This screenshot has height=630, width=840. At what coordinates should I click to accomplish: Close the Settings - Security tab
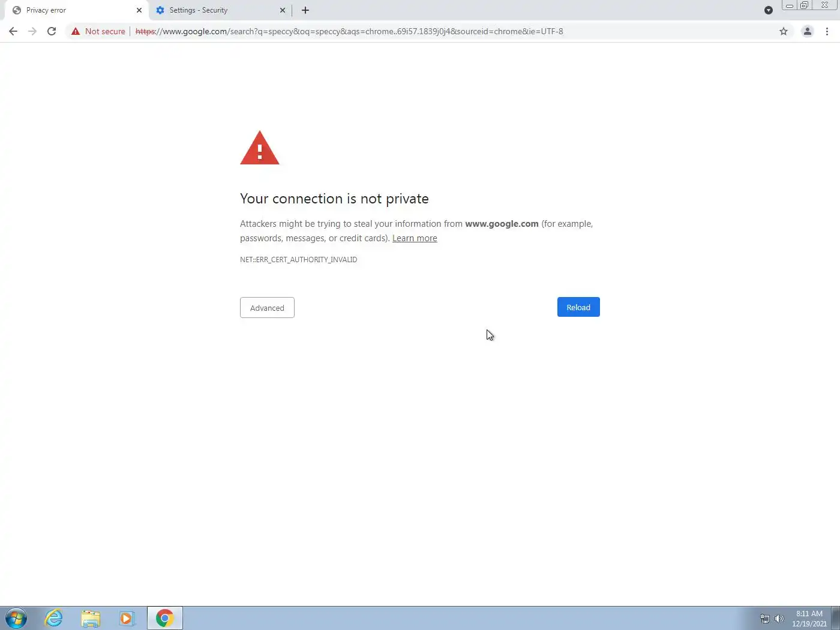(x=283, y=10)
